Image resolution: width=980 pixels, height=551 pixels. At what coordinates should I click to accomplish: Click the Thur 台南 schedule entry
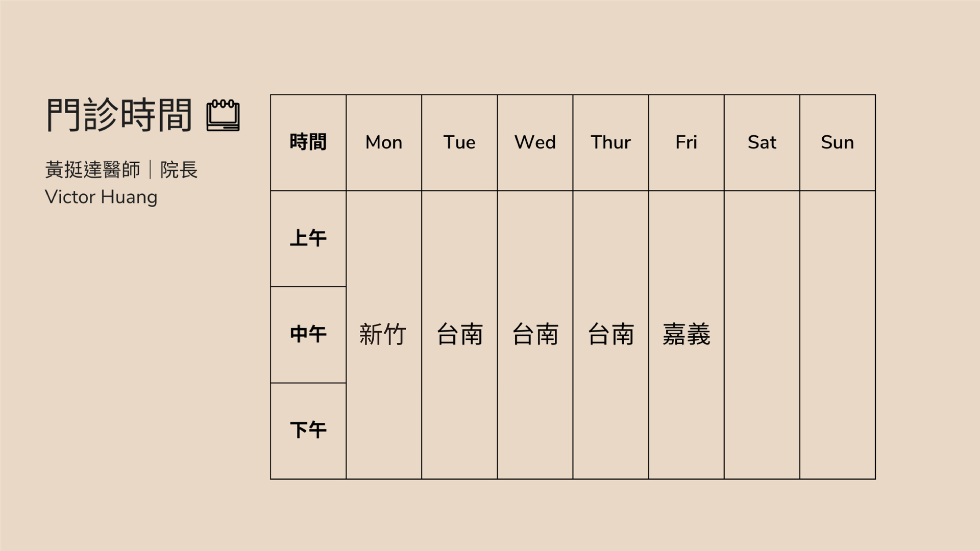pos(611,332)
